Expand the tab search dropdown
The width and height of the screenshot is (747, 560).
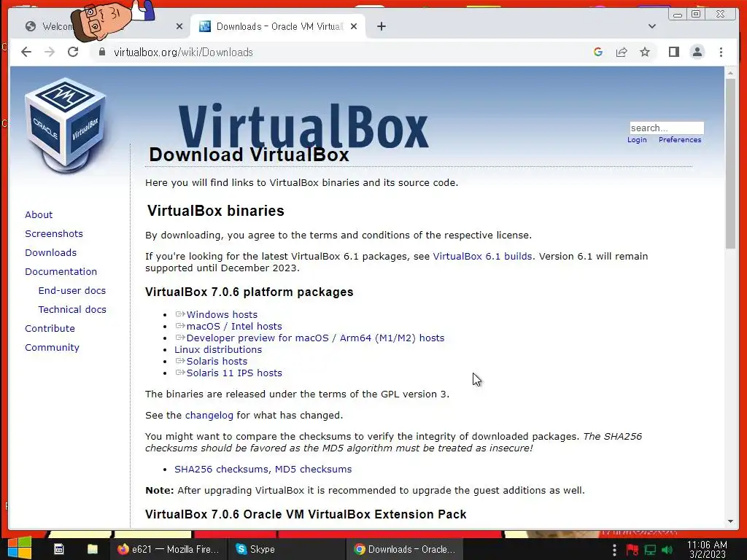coord(651,26)
